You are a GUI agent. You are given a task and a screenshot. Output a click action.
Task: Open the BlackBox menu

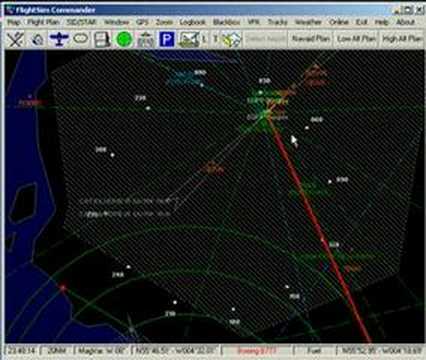(x=226, y=22)
